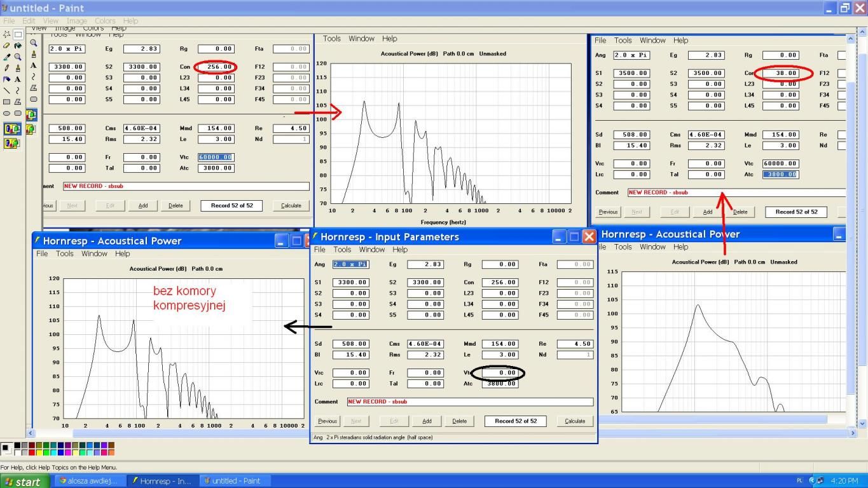Viewport: 868px width, 488px height.
Task: Open File menu in the bez komory Acoustical Power window
Action: (x=42, y=254)
